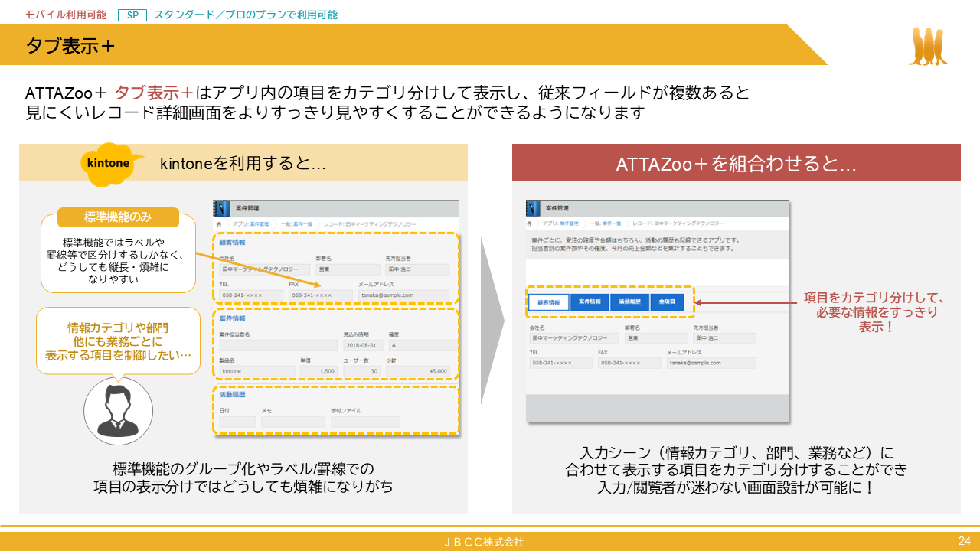Click the person silhouette avatar icon
This screenshot has width=980, height=551.
pyautogui.click(x=117, y=411)
